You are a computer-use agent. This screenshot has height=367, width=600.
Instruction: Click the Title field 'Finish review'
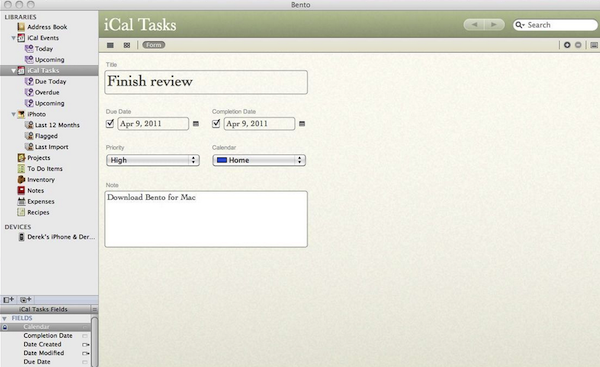tap(206, 82)
